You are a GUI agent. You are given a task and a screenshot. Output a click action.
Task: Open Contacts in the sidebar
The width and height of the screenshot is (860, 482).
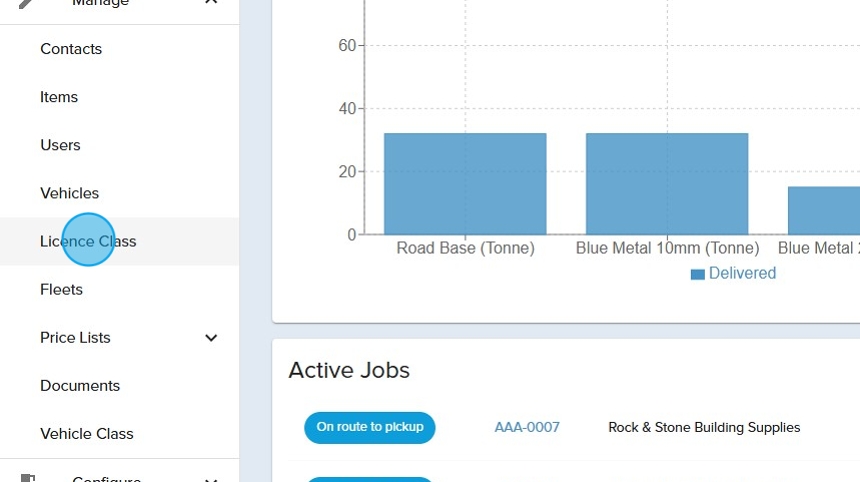click(71, 49)
